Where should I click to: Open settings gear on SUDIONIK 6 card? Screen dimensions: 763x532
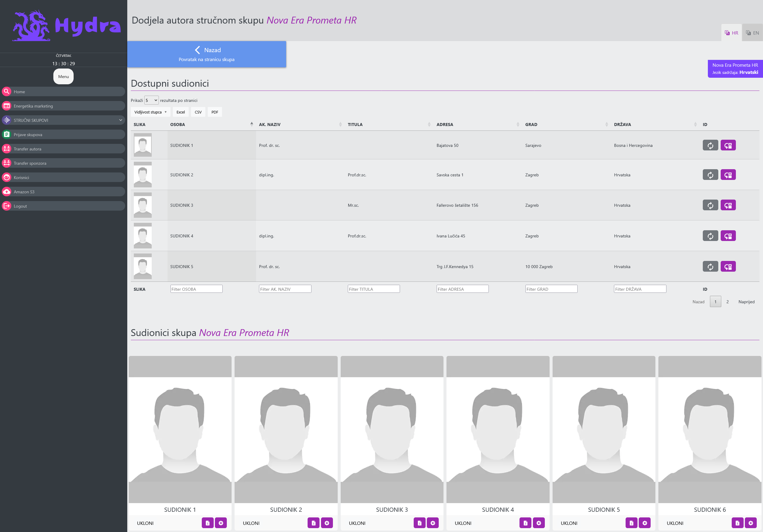pyautogui.click(x=751, y=523)
